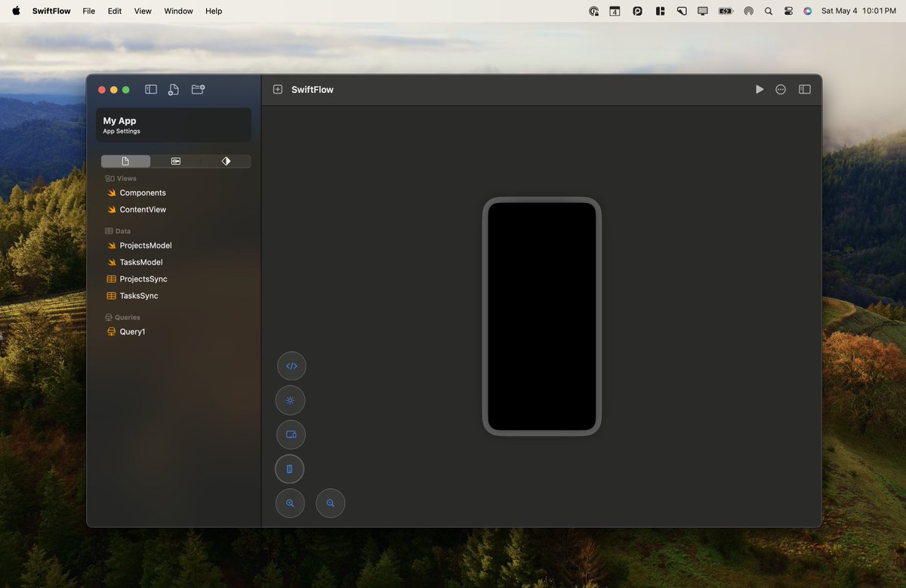
Task: Open the File menu
Action: pyautogui.click(x=89, y=11)
